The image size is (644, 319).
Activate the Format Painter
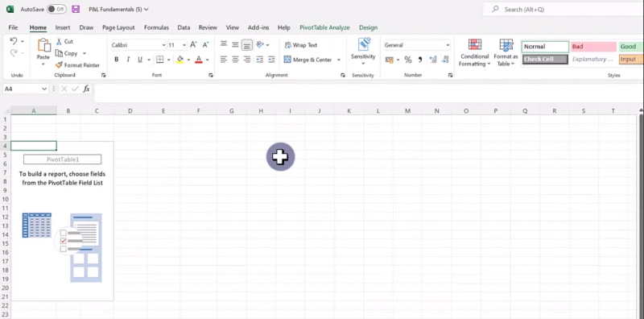click(77, 65)
